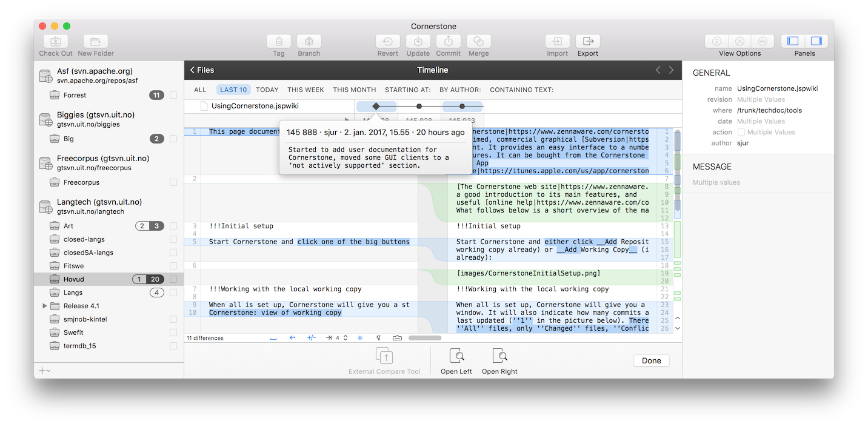Go to next timeline item with right chevron
This screenshot has height=427, width=868.
[x=671, y=70]
